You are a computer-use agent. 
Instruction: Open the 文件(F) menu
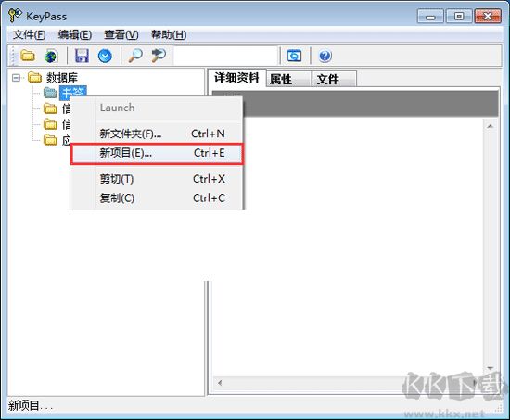coord(30,34)
